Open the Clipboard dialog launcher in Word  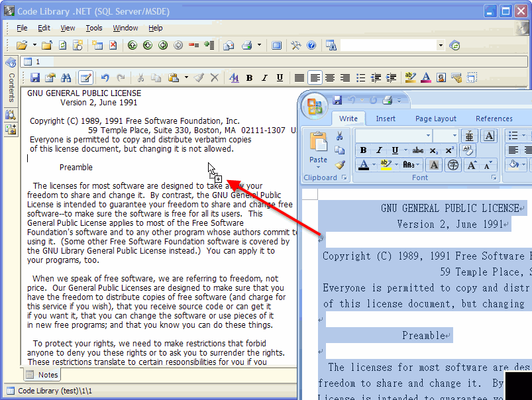point(345,177)
